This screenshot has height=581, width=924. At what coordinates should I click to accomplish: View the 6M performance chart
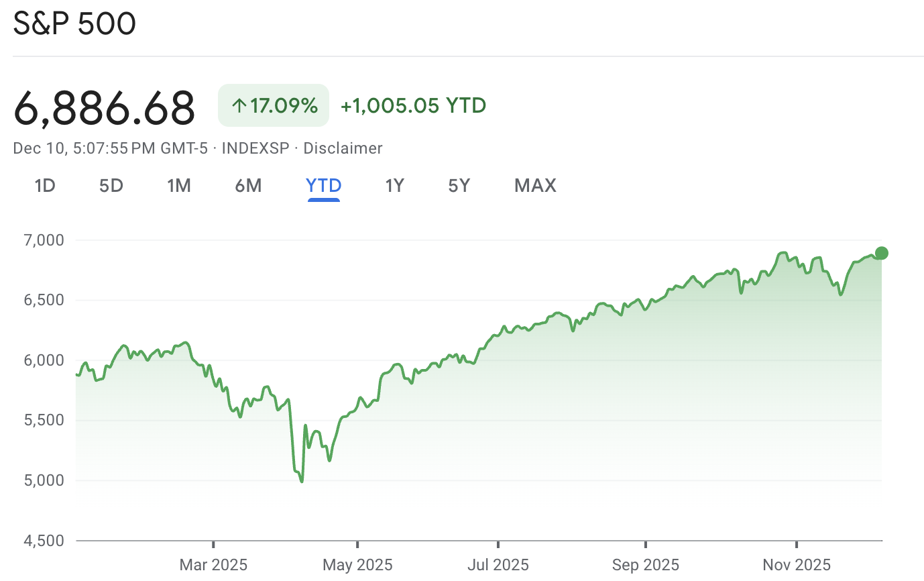tap(248, 186)
